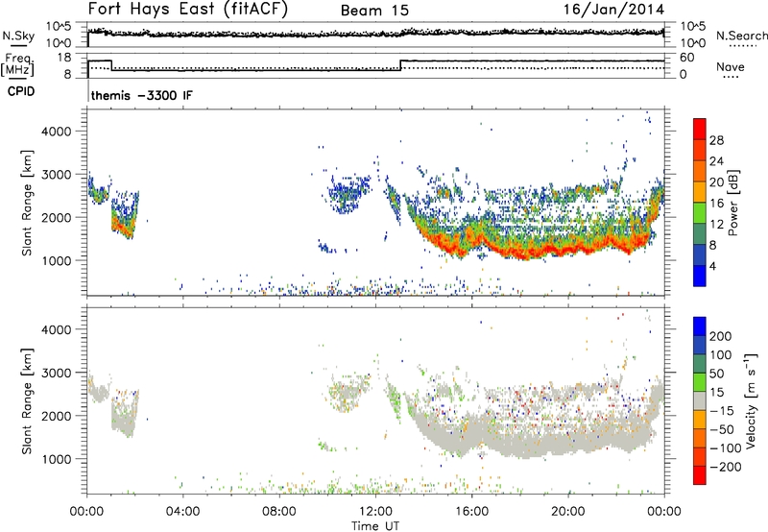Click the '4' tick on the Power scale

pos(712,265)
